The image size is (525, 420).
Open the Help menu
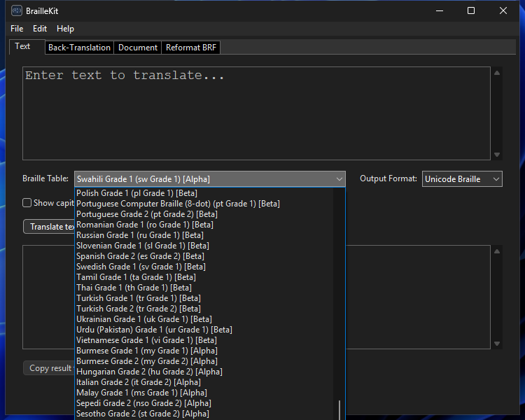pos(65,29)
